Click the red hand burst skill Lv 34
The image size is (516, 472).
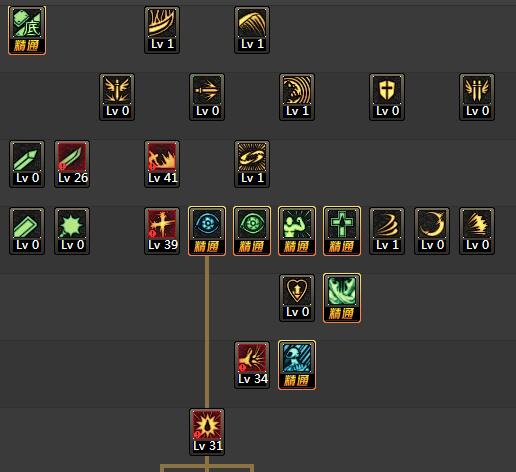coord(252,365)
